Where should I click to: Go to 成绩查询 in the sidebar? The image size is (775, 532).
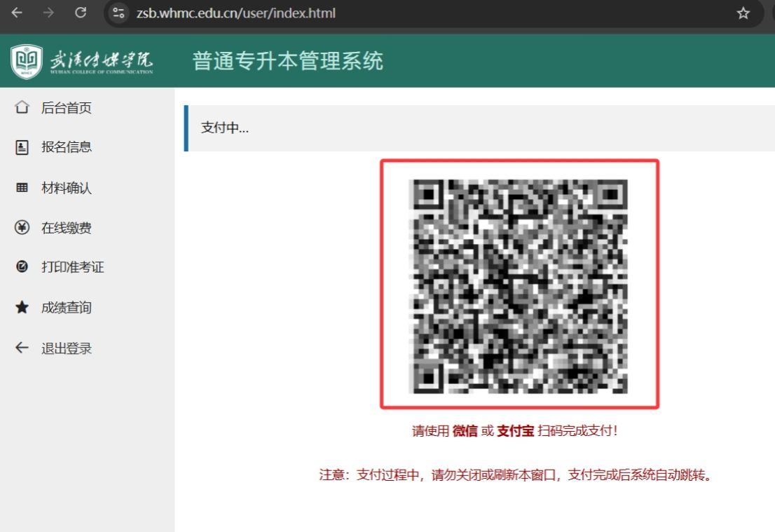tap(67, 308)
